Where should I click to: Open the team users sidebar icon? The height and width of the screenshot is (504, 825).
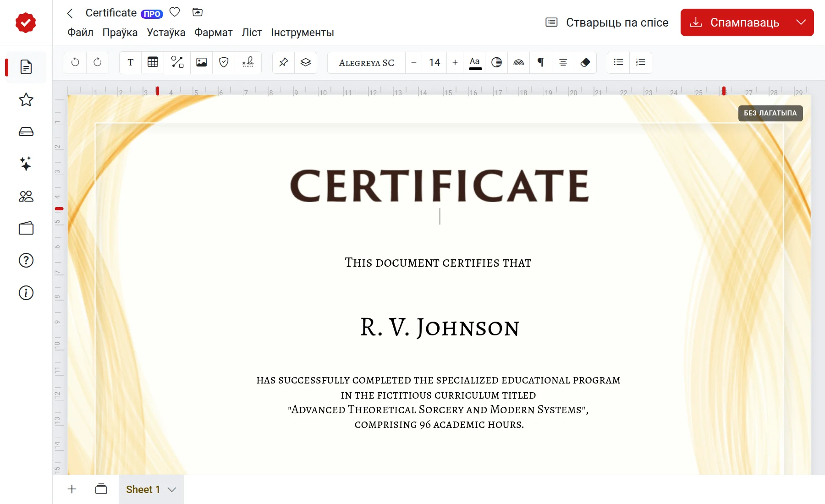pos(26,196)
